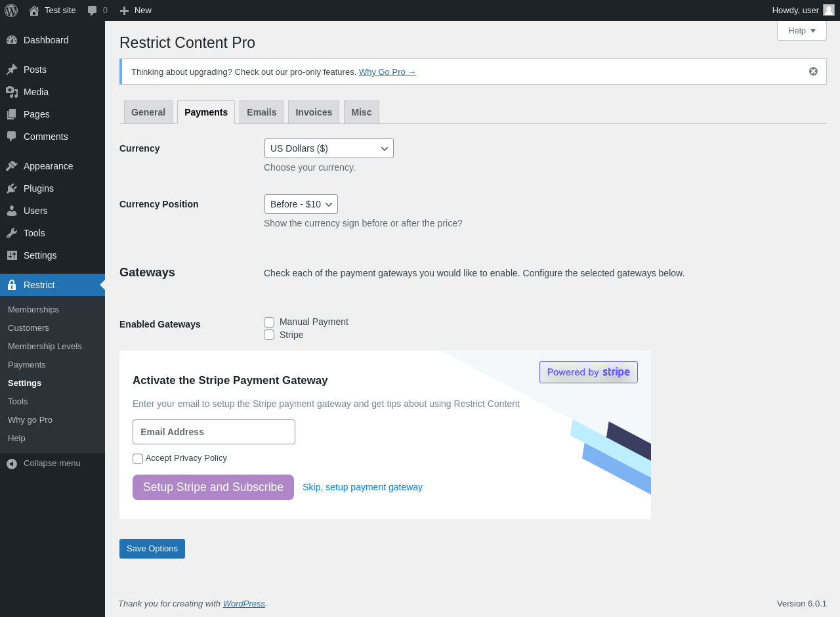Click the Posts pushpin icon
Screen dimensions: 840x617
(x=12, y=70)
